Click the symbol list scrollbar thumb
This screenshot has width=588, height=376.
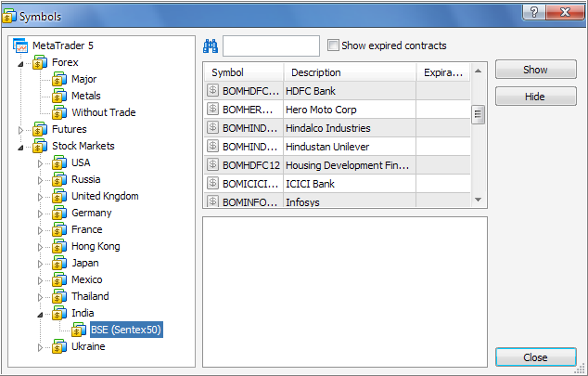click(478, 114)
